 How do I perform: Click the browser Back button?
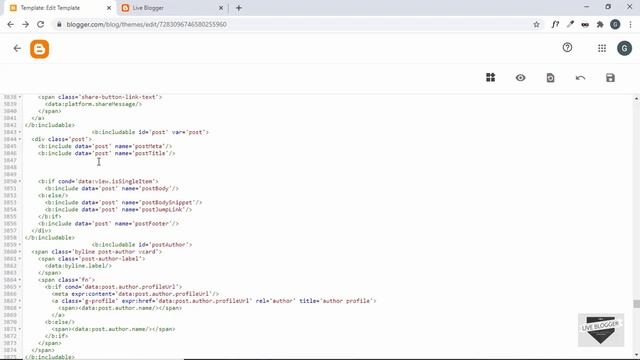click(11, 24)
